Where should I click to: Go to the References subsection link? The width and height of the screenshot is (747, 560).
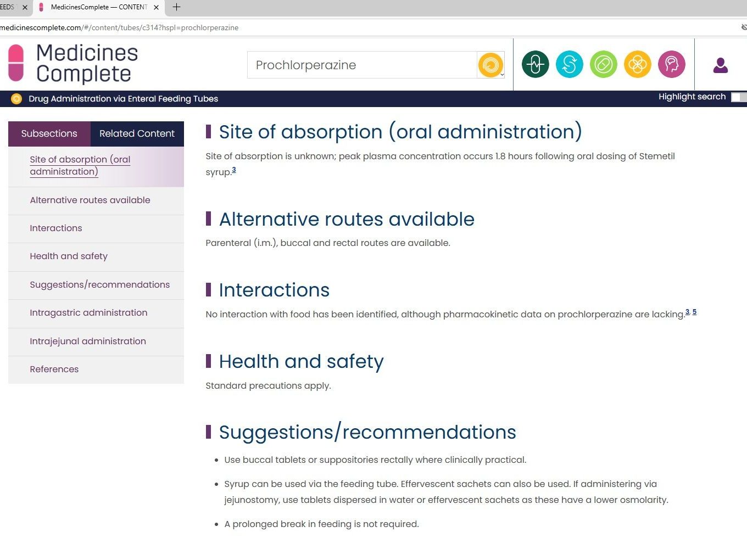click(54, 369)
